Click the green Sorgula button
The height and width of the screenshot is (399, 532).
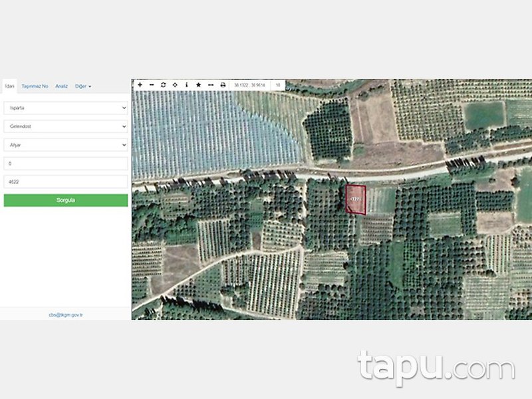pyautogui.click(x=66, y=200)
